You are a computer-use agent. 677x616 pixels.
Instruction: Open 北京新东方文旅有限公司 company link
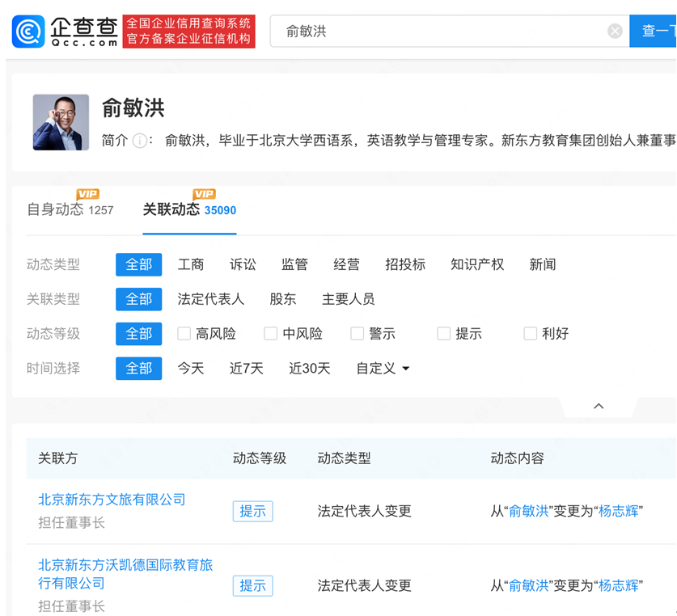[x=112, y=500]
